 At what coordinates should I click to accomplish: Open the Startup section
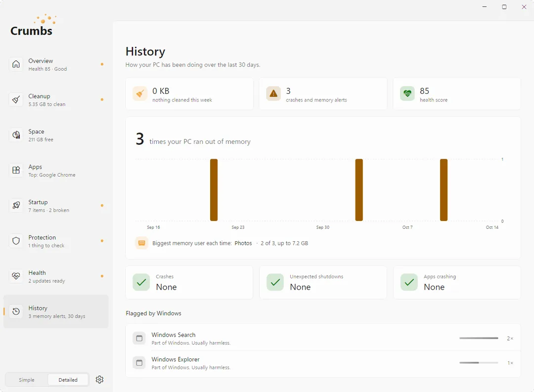click(56, 206)
